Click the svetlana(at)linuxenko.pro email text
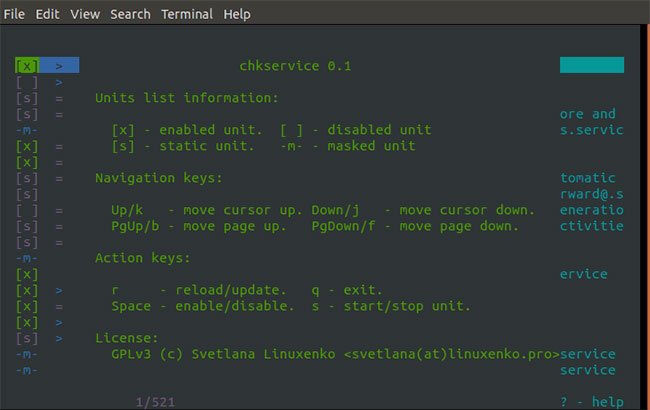650x410 pixels. [x=451, y=354]
